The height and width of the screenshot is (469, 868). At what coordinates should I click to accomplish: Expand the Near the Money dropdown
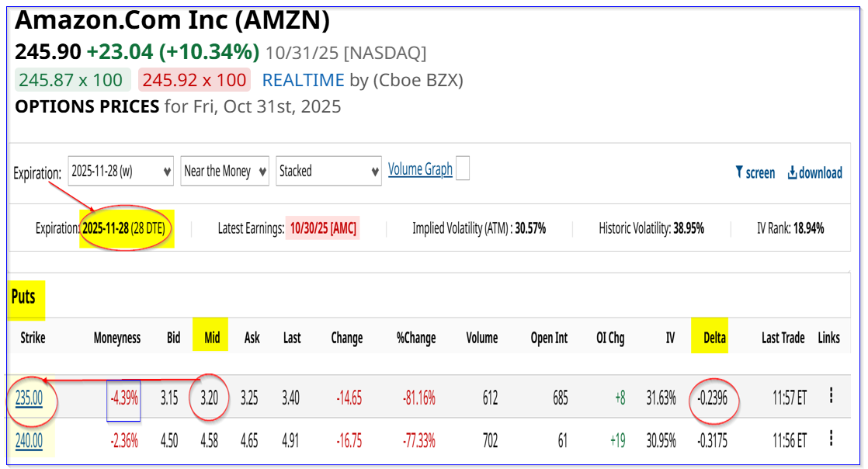point(224,172)
